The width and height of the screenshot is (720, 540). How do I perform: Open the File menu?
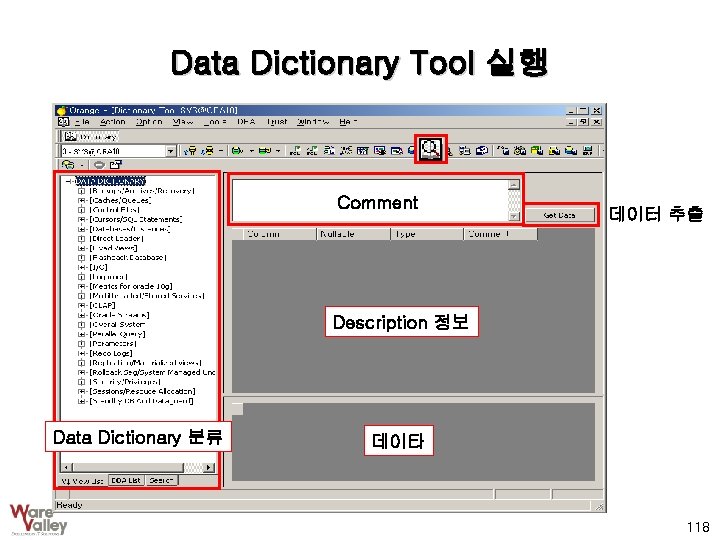coord(82,122)
